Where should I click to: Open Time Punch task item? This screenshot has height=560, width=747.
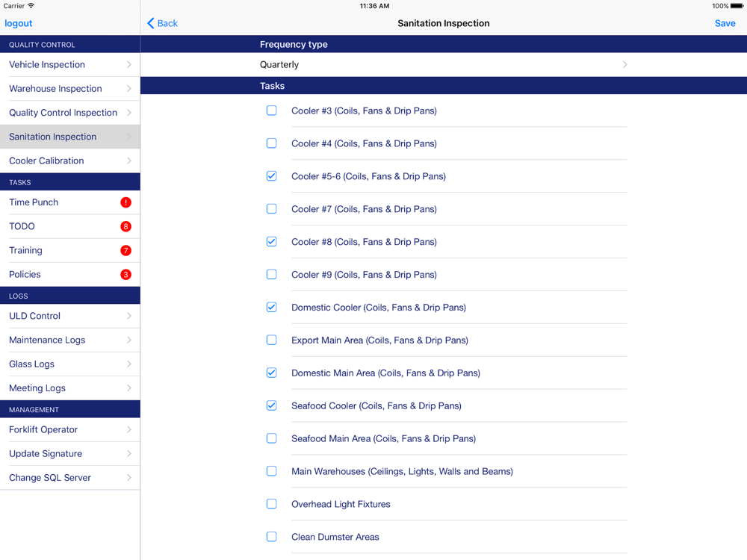click(70, 202)
